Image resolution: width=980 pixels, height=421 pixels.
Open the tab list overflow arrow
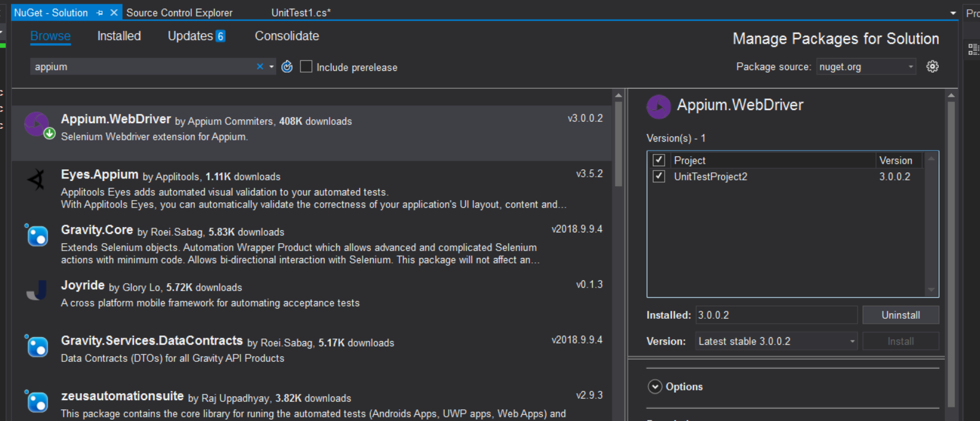pyautogui.click(x=953, y=13)
